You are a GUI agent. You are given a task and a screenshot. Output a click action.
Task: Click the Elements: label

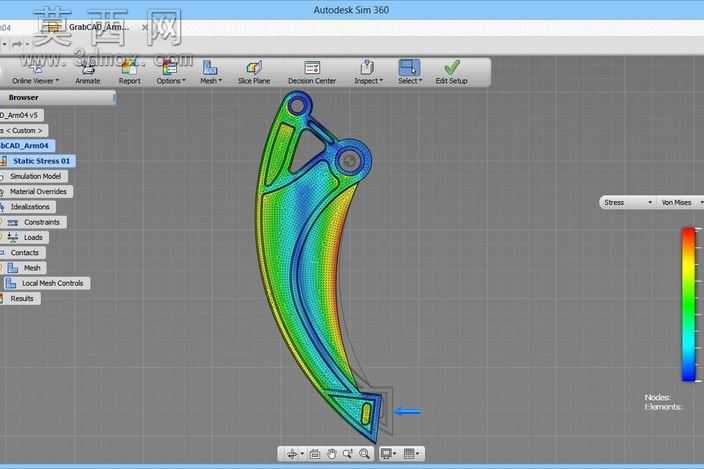[x=663, y=407]
